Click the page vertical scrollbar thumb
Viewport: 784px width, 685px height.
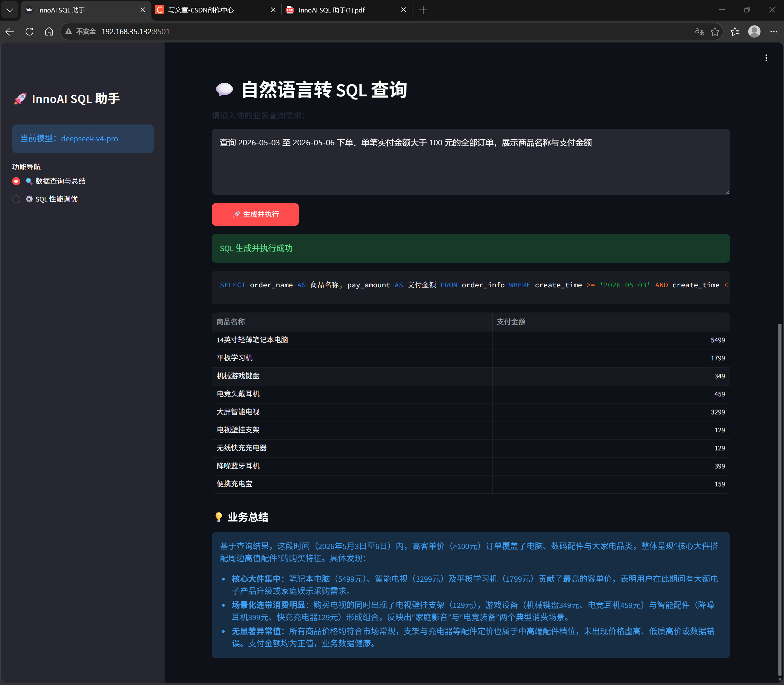coord(780,501)
